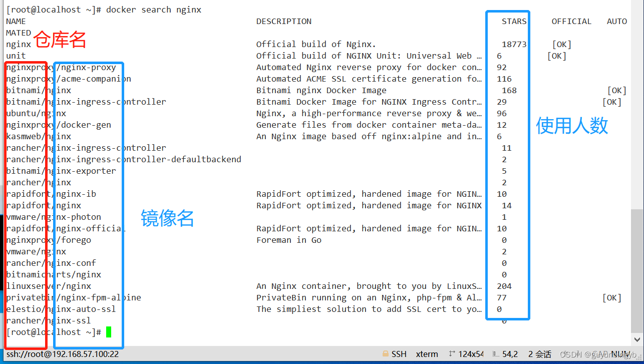Click the nginxproxy/docker-gen image name
644x364 pixels.
[x=59, y=125]
